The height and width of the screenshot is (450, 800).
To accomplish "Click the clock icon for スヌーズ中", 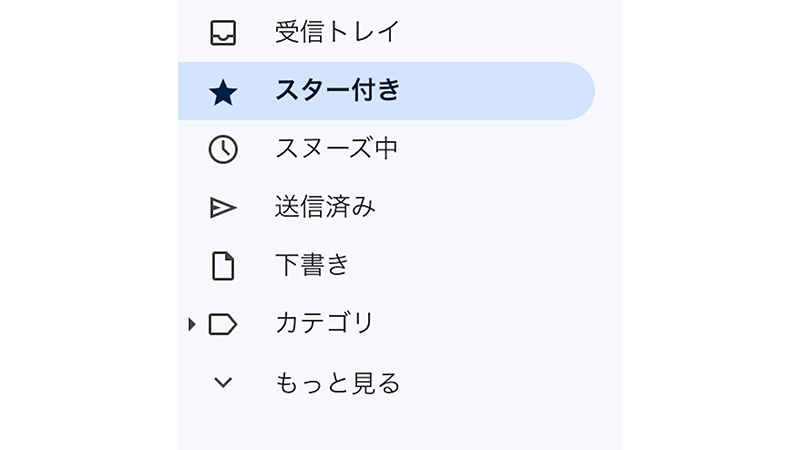I will click(223, 150).
